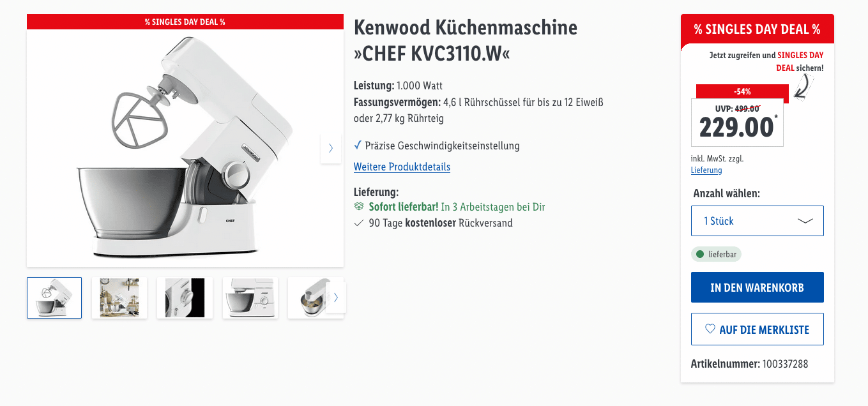Select the third thumbnail showing dial close-up
This screenshot has width=868, height=406.
tap(185, 297)
